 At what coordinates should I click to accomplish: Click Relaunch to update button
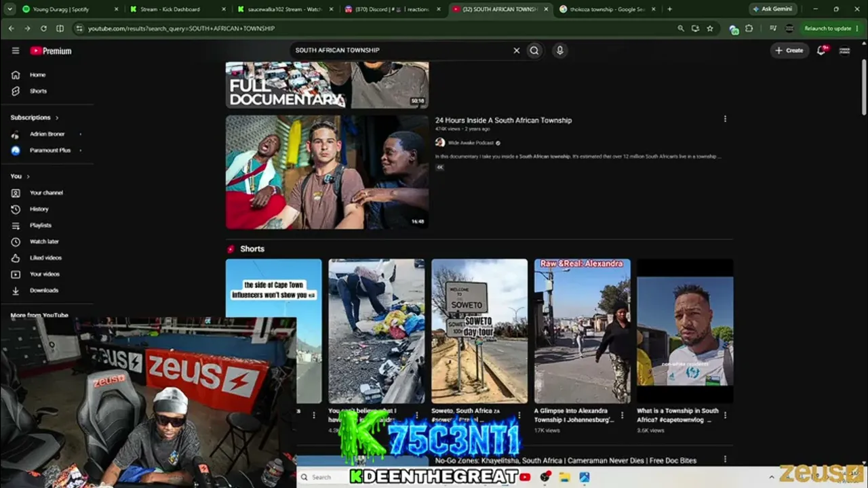click(x=827, y=28)
